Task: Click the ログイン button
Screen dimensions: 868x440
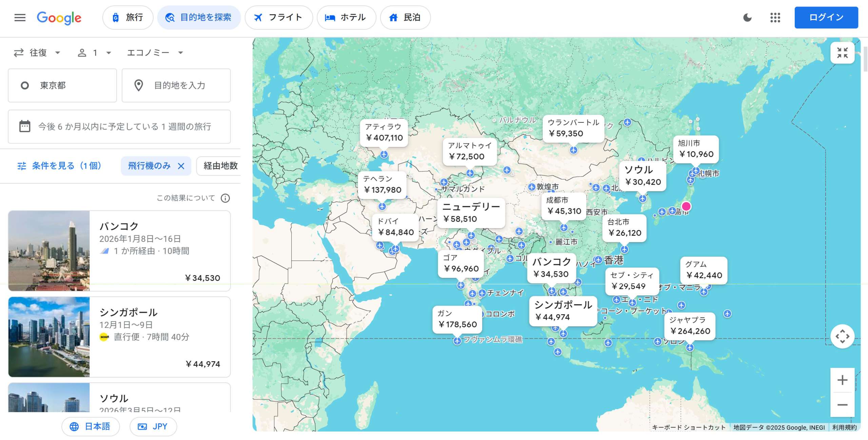Action: tap(826, 18)
